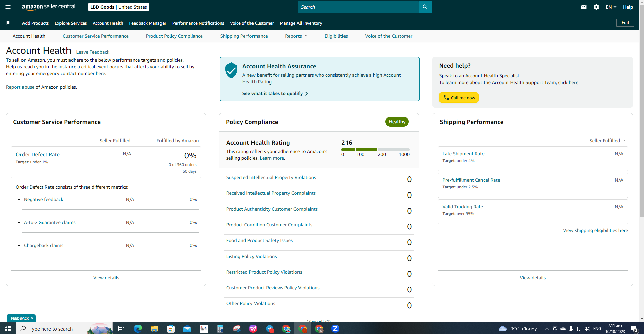Image resolution: width=644 pixels, height=334 pixels.
Task: Open the messages envelope icon
Action: point(584,7)
